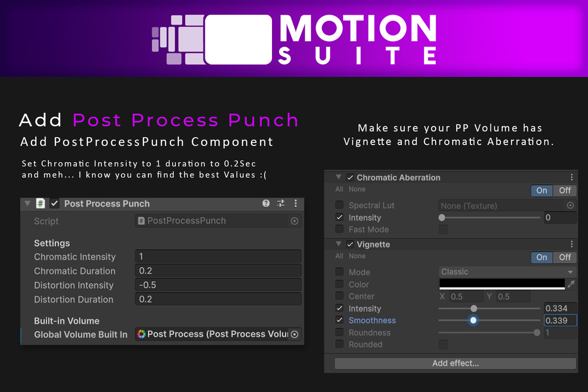The width and height of the screenshot is (588, 392).
Task: Open help for Post Process Punch component
Action: 266,203
